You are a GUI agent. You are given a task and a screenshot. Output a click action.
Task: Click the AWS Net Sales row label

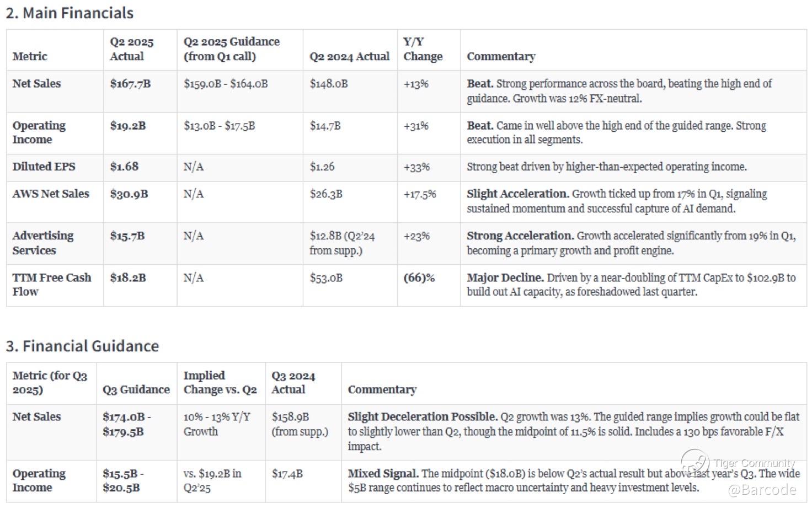[51, 194]
